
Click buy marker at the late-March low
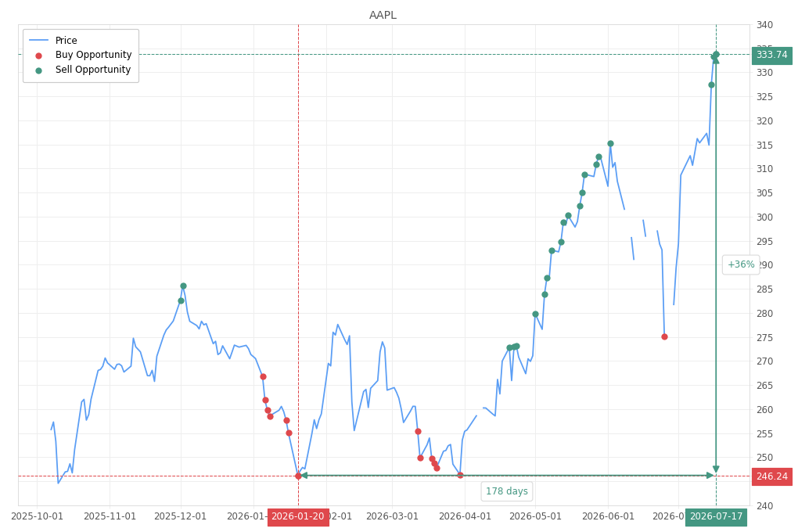click(x=460, y=476)
